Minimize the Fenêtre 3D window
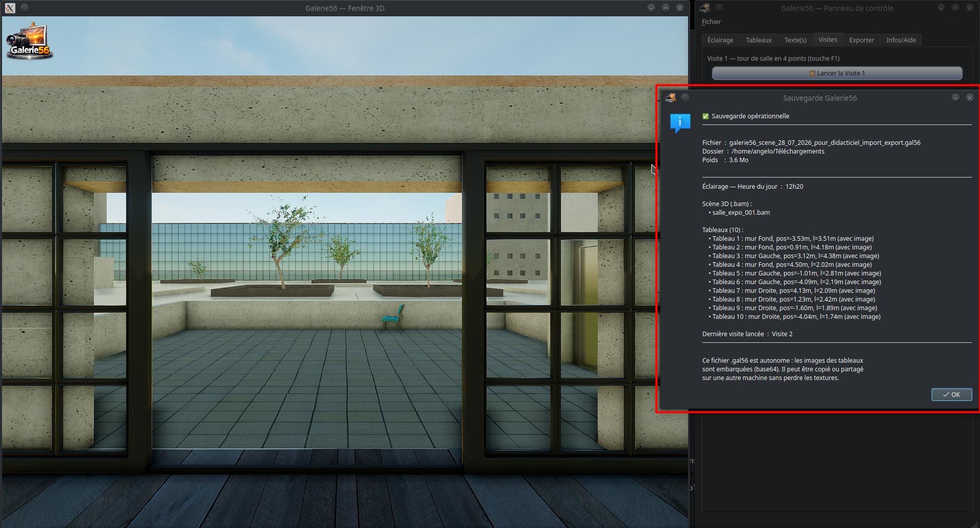 coord(651,8)
